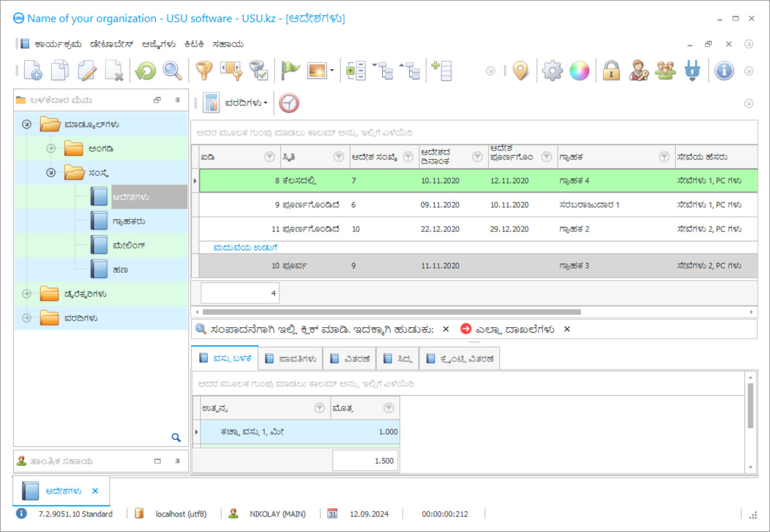The image size is (770, 532).
Task: Expand the ಡೈರೆಕ್ಟರಿಗಳು folder node
Action: [x=27, y=294]
